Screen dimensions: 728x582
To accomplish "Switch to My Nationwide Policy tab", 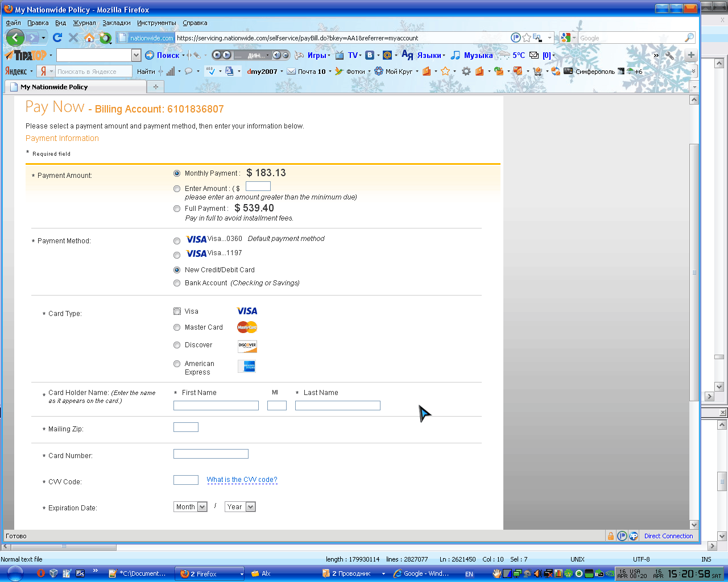I will [x=75, y=86].
